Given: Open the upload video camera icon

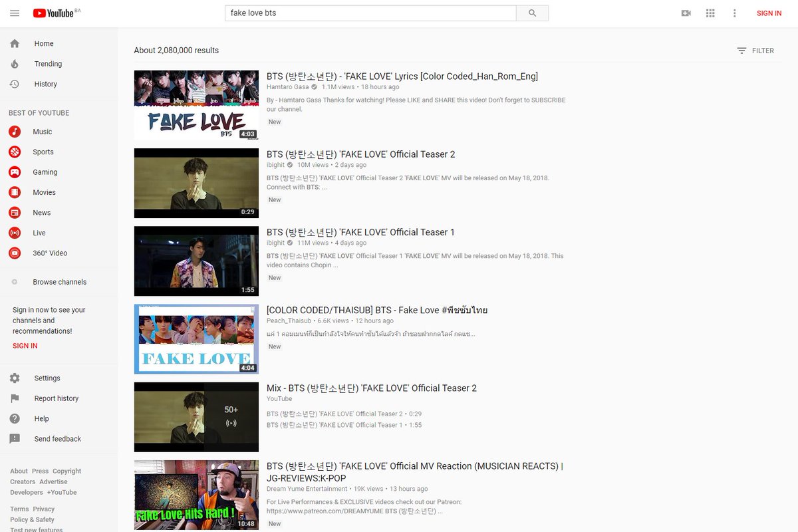Looking at the screenshot, I should pos(686,13).
